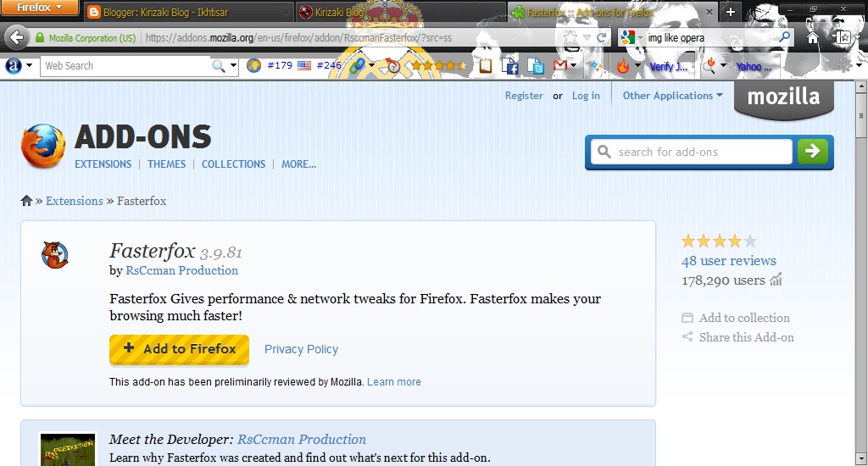Click the Log in link
The height and width of the screenshot is (466, 868).
(x=586, y=96)
